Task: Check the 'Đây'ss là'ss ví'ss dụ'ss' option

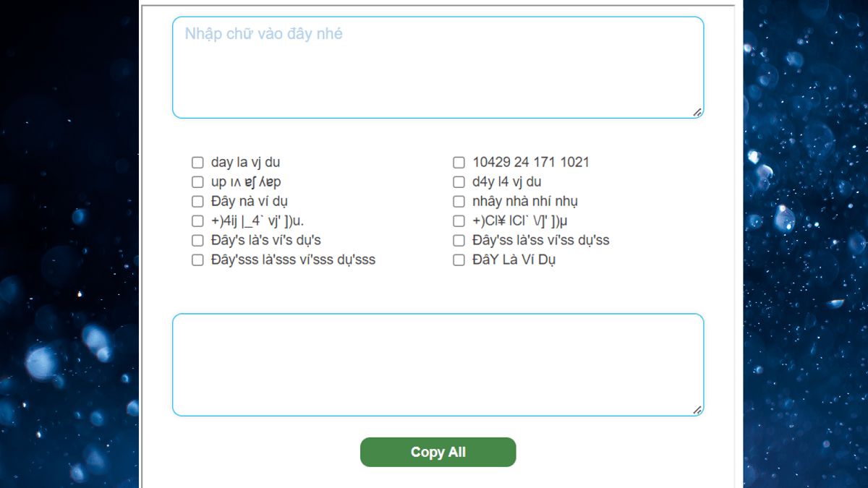Action: click(x=459, y=241)
